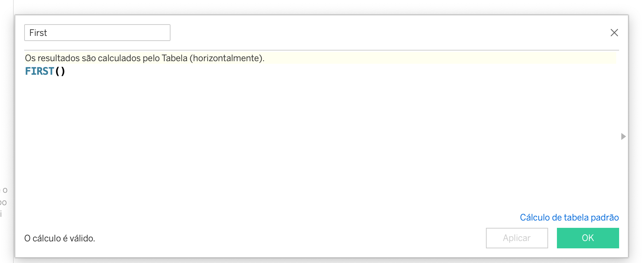Close the calculation editor dialog

click(x=614, y=33)
